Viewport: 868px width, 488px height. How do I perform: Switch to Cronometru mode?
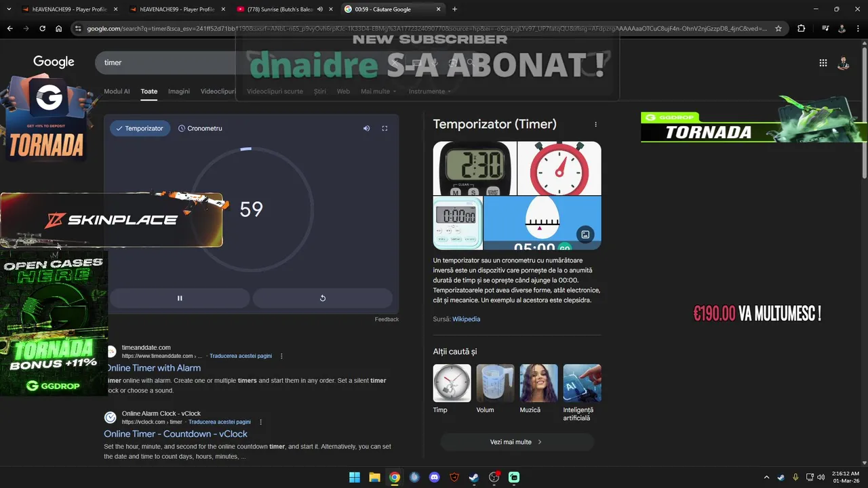click(200, 128)
